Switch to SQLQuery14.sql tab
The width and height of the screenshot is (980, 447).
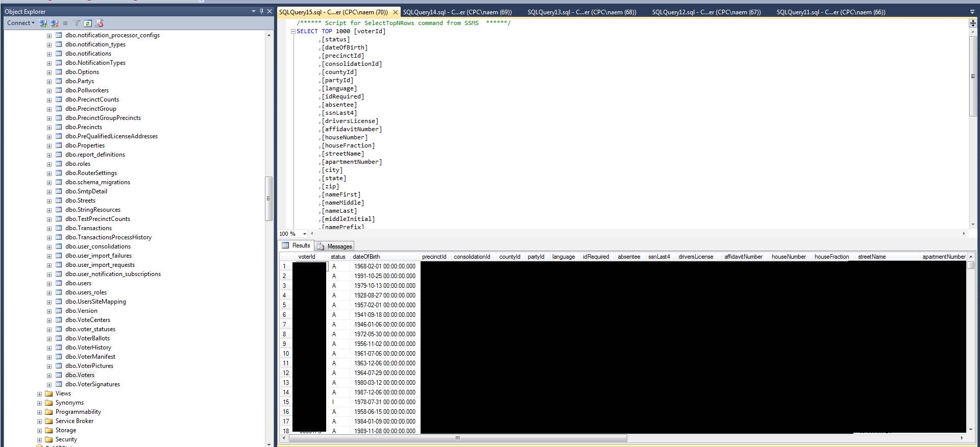pyautogui.click(x=457, y=12)
